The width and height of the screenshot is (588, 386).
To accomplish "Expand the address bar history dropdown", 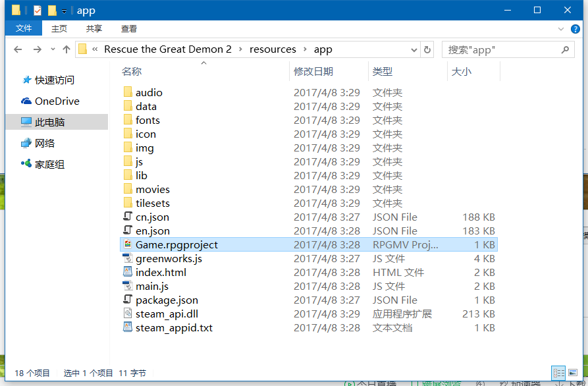I will point(414,50).
